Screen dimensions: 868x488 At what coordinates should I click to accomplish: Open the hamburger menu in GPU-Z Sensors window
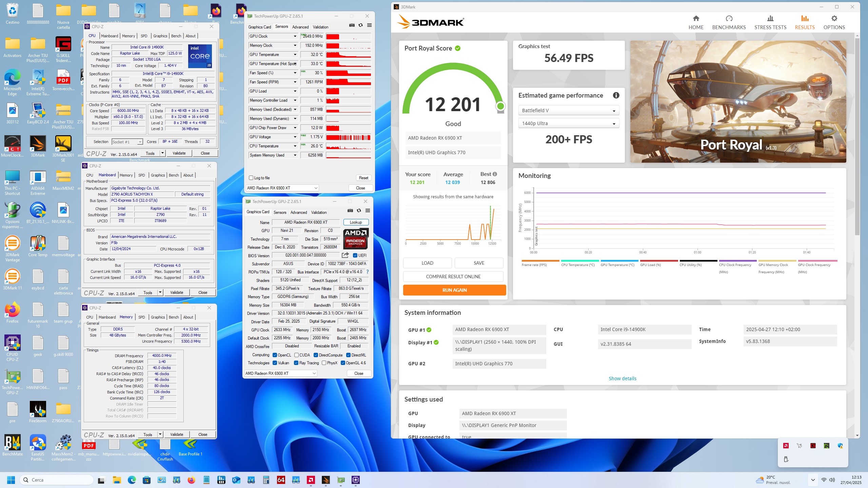click(x=369, y=25)
